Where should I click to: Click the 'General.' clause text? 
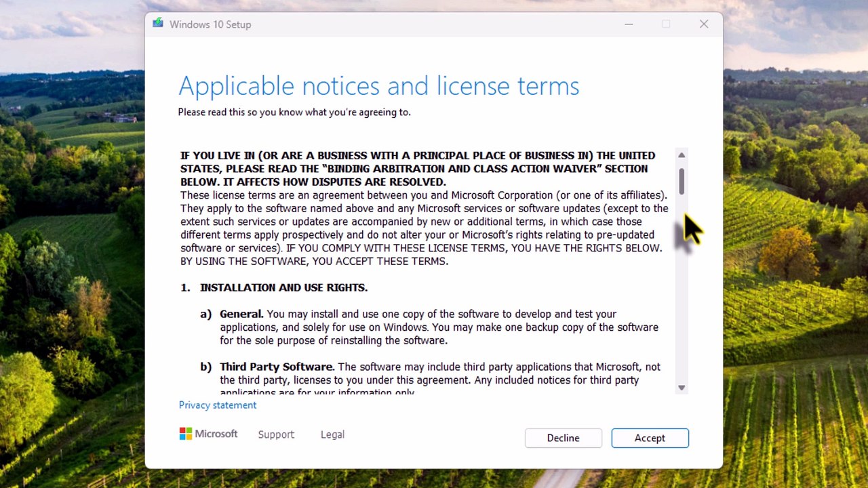[x=241, y=314]
